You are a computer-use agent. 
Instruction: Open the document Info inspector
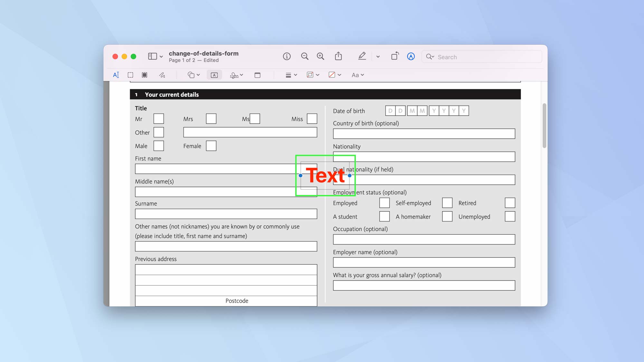pyautogui.click(x=287, y=56)
